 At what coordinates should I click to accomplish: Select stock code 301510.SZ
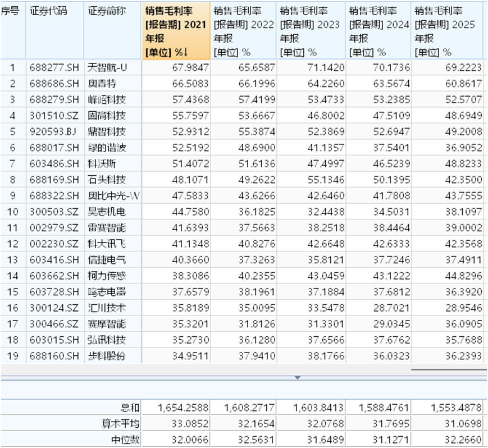coord(54,116)
